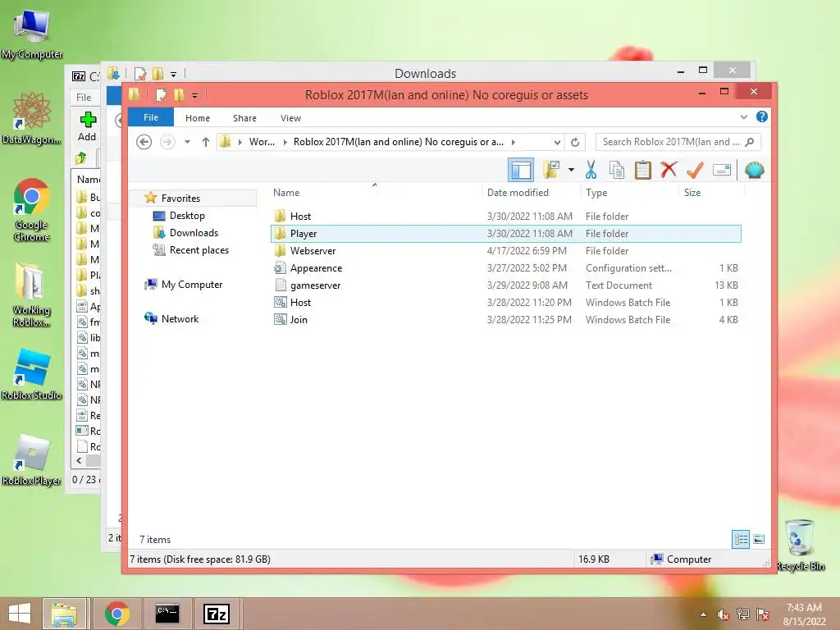Select Desktop in navigation pane
840x630 pixels.
(x=187, y=216)
